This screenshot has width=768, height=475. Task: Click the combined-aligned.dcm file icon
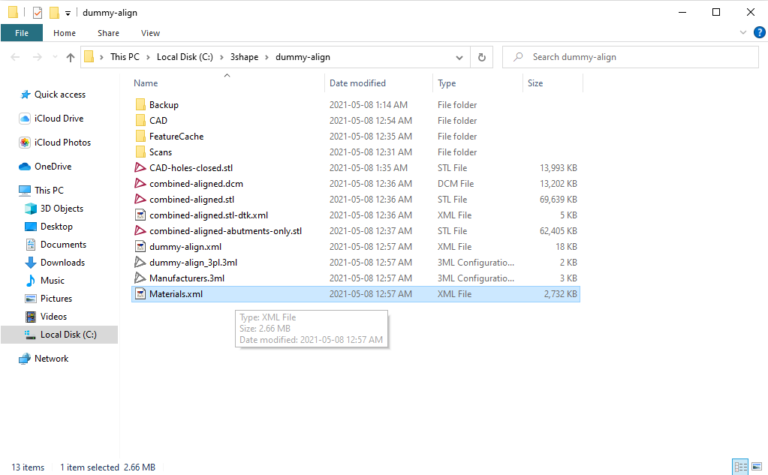click(x=140, y=184)
